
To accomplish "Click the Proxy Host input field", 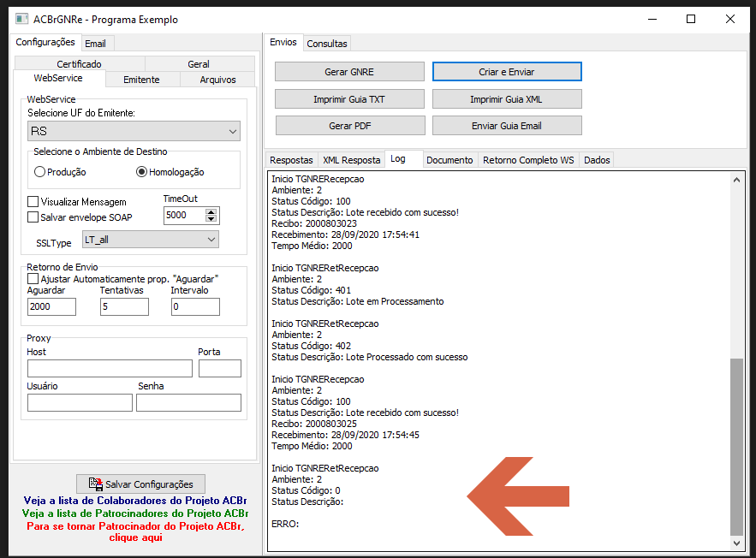I will tap(110, 368).
